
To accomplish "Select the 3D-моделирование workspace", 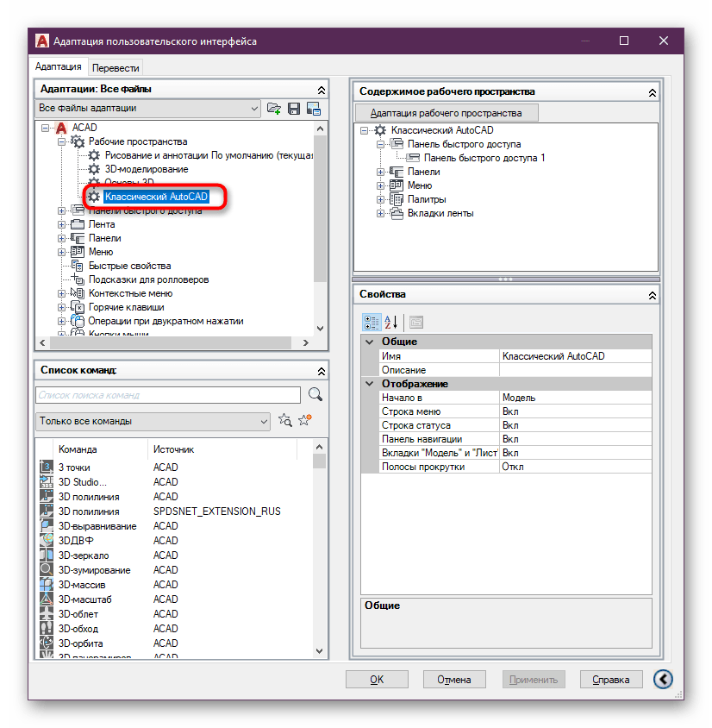I will [147, 169].
